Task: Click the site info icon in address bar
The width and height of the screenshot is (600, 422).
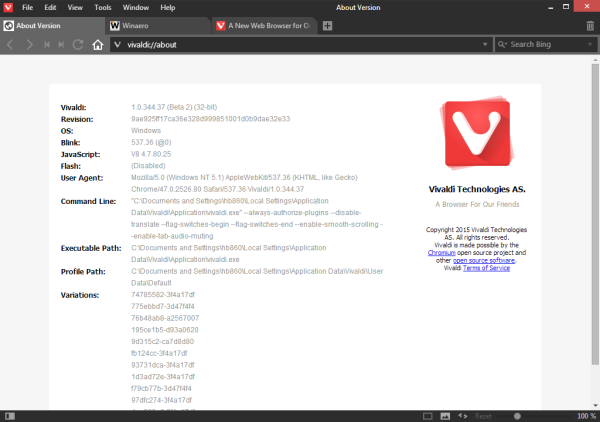Action: [x=117, y=45]
